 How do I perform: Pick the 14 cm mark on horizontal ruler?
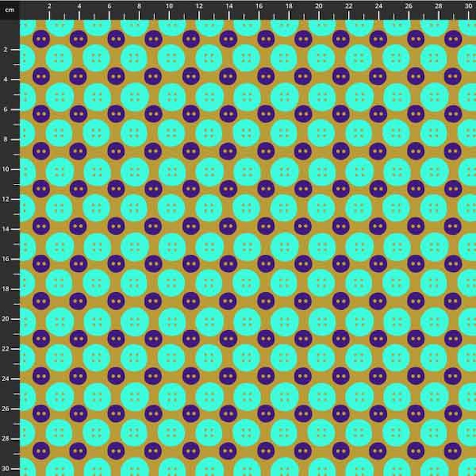[229, 6]
